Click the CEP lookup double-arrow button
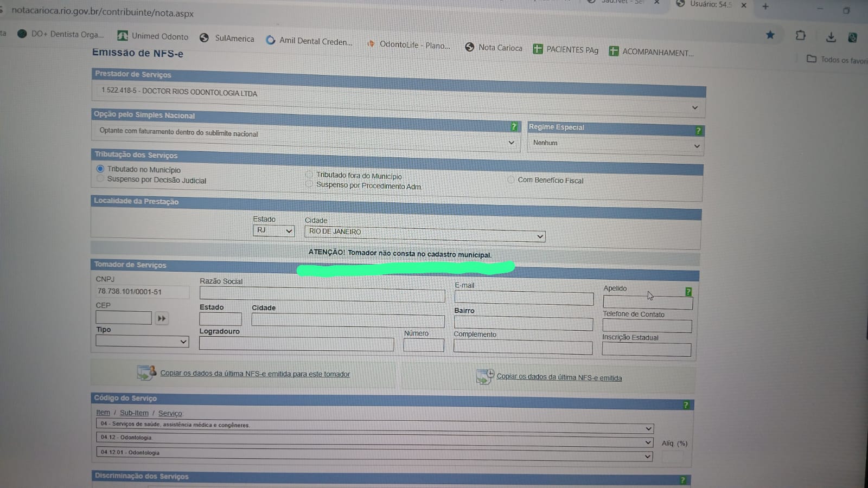This screenshot has height=488, width=868. pos(162,318)
